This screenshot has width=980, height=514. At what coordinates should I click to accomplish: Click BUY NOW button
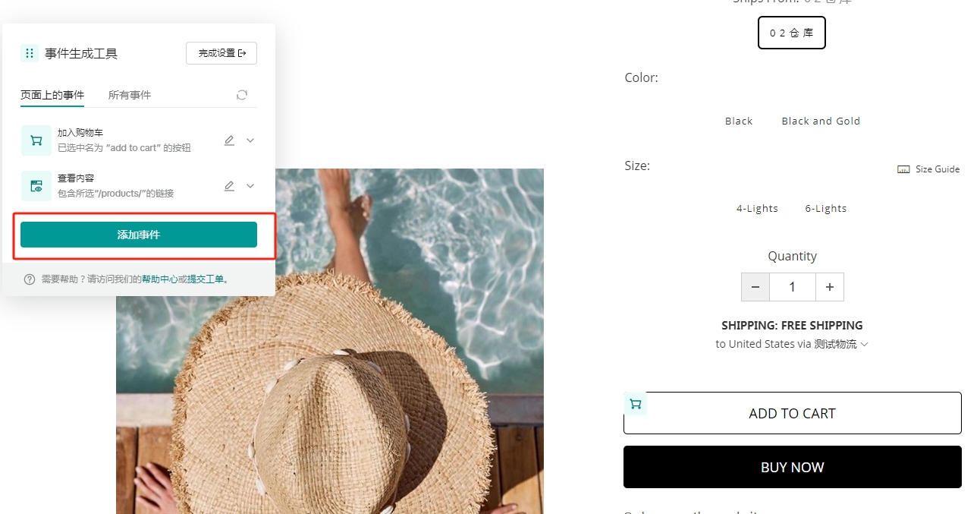[x=793, y=467]
